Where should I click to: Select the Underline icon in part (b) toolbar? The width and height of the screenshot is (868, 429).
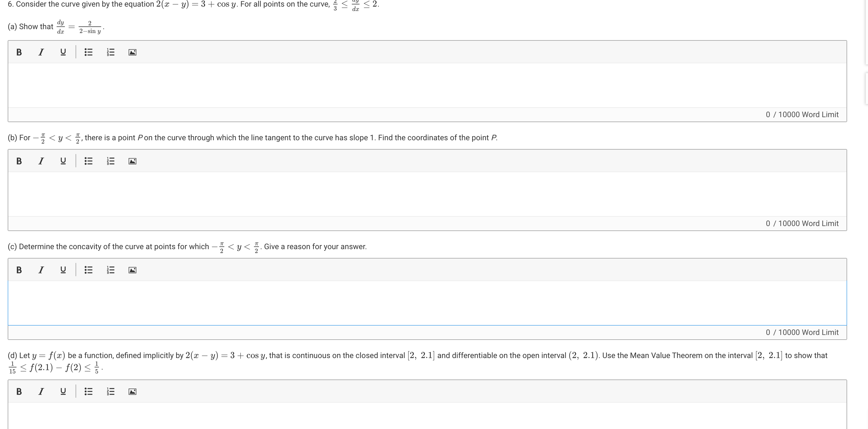tap(63, 161)
